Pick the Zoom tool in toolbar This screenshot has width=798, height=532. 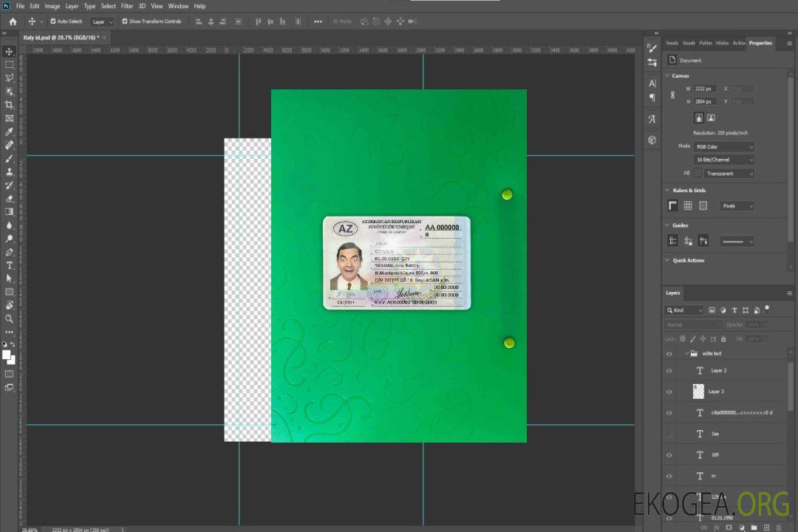[9, 318]
